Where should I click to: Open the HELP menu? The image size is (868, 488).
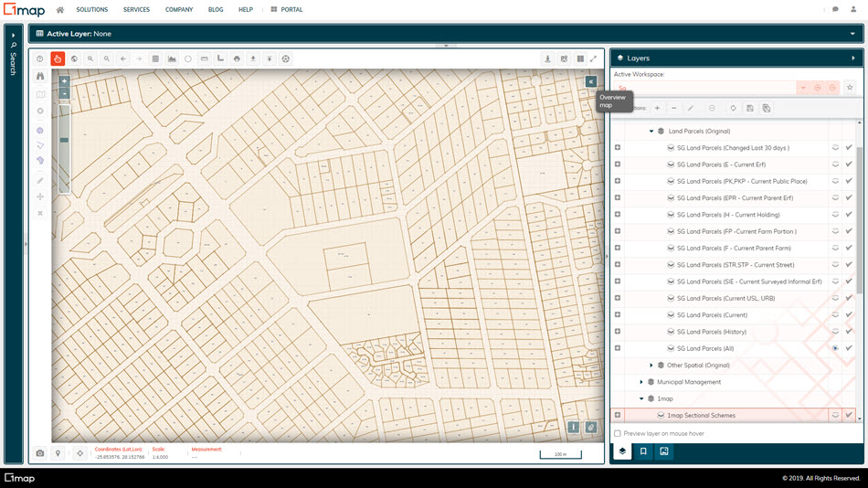(245, 9)
